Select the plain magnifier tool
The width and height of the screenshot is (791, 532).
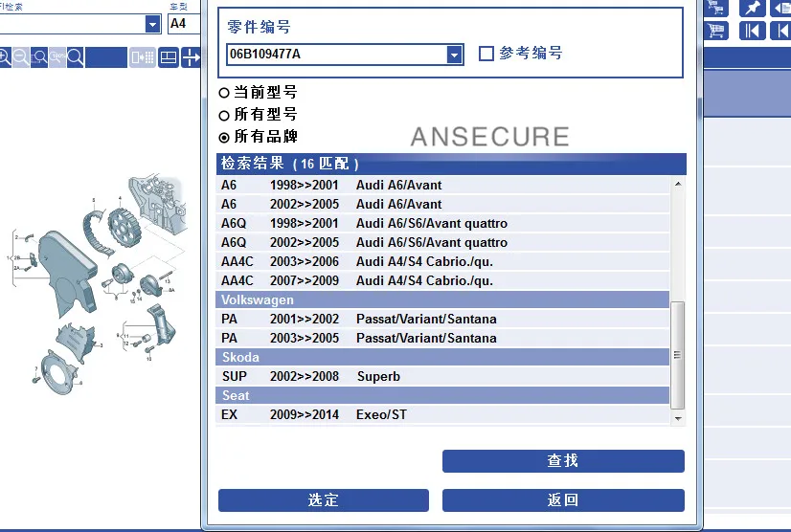[75, 57]
